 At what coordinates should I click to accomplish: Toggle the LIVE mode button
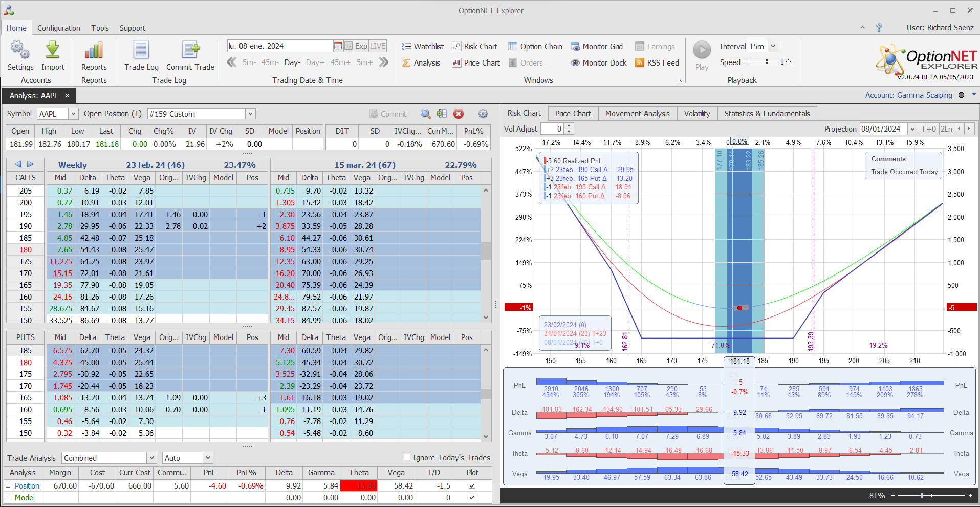(378, 46)
